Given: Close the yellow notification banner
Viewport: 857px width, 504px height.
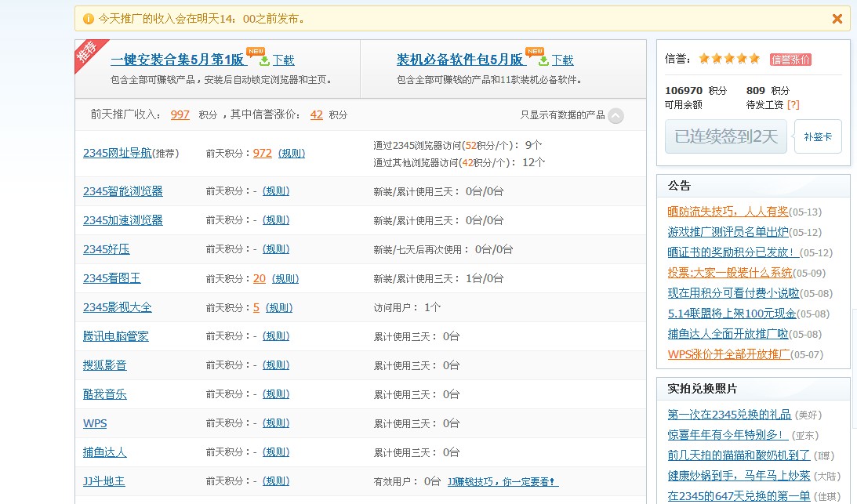Looking at the screenshot, I should (837, 19).
